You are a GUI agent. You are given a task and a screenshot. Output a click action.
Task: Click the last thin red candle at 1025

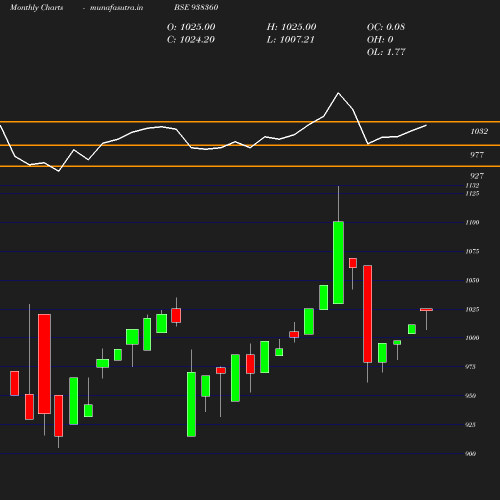click(x=426, y=310)
